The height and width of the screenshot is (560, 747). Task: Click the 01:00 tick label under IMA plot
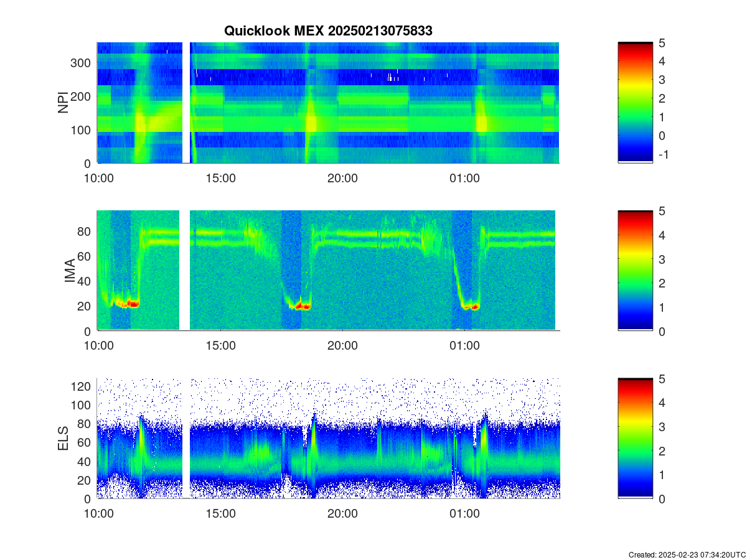464,345
